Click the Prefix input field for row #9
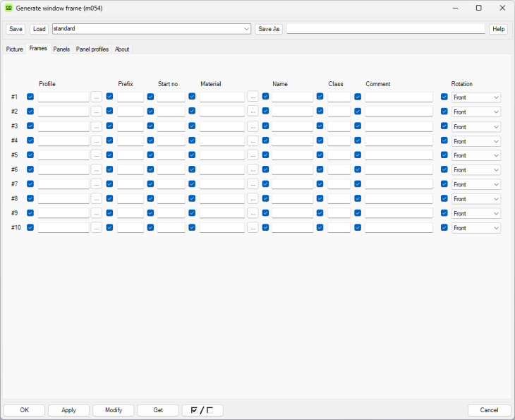 131,213
